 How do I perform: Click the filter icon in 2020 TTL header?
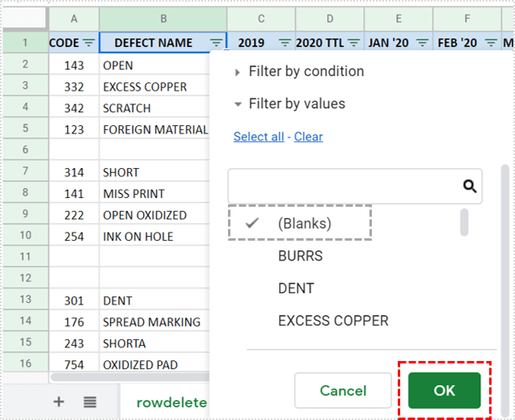[353, 43]
